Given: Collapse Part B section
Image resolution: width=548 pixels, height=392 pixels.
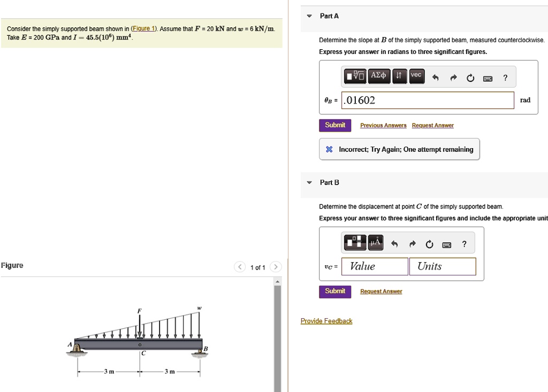Looking at the screenshot, I should pyautogui.click(x=309, y=182).
